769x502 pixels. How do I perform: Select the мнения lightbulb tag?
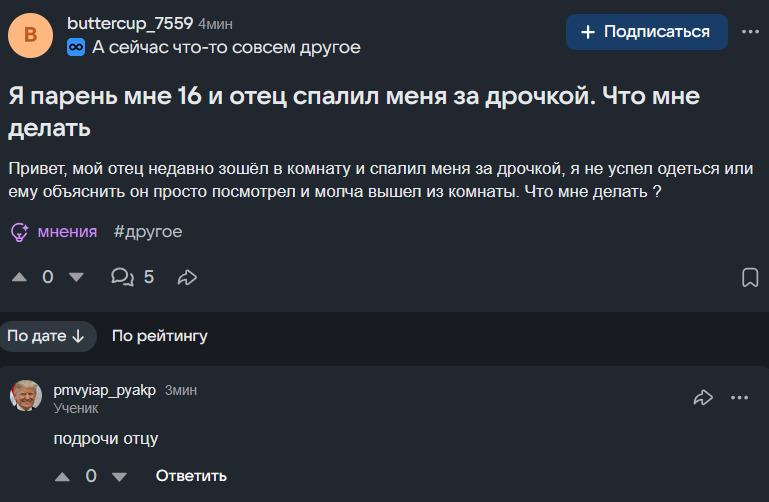54,231
